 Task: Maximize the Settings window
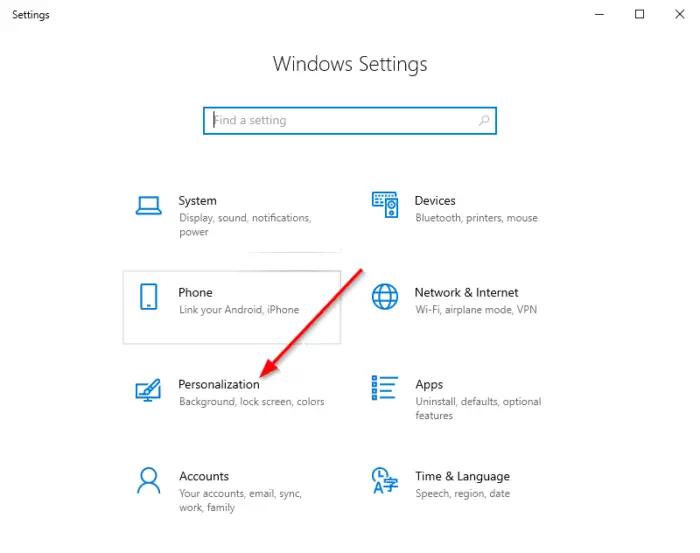639,14
